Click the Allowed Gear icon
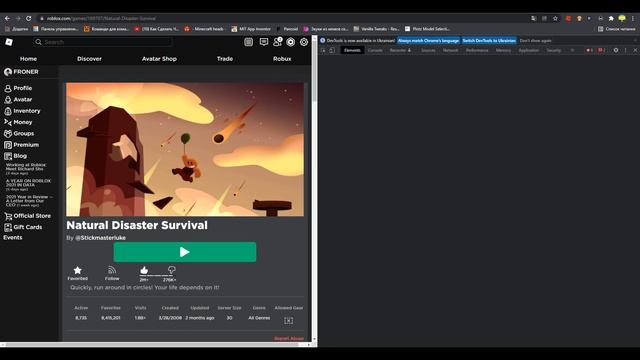This screenshot has height=360, width=640. tap(289, 321)
